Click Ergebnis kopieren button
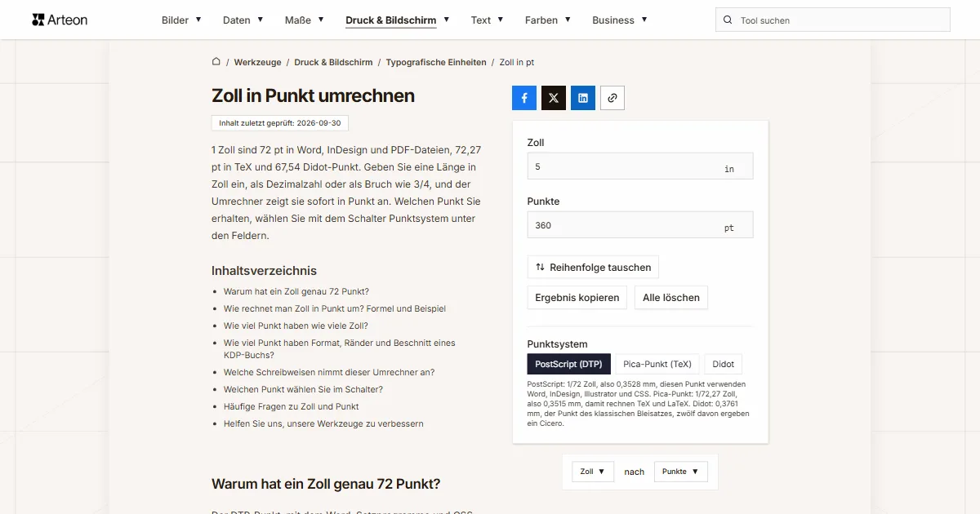 pyautogui.click(x=577, y=298)
